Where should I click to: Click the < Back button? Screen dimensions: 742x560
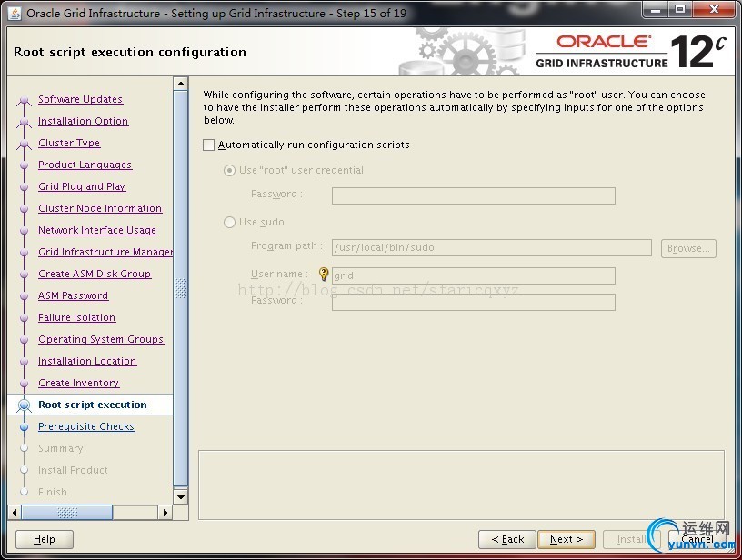[x=507, y=539]
